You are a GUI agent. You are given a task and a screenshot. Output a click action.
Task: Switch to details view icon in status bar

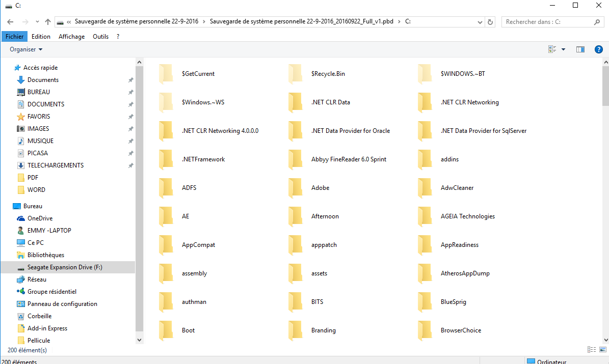592,350
